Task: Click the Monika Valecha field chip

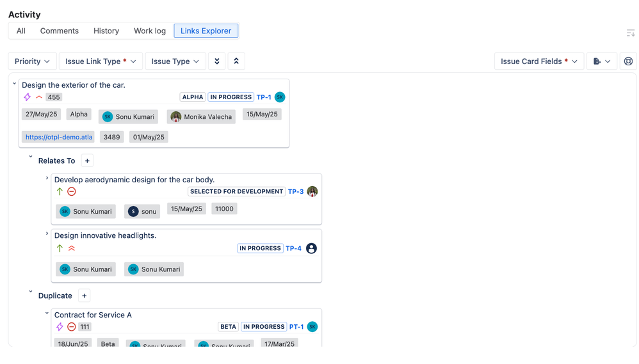Action: (x=201, y=117)
